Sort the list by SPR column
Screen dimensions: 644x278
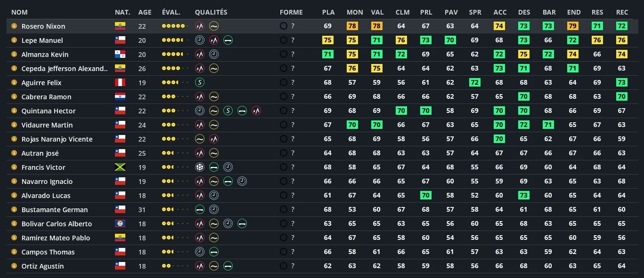click(x=475, y=12)
